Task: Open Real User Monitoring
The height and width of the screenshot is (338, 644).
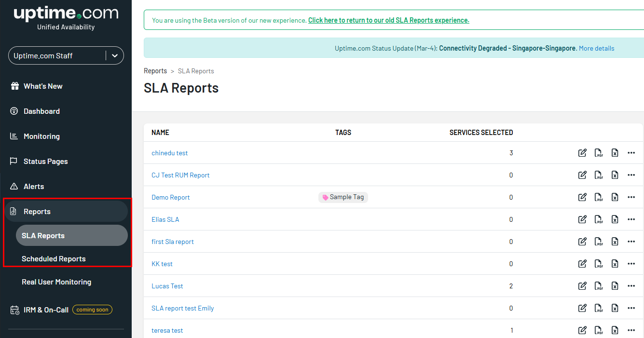Action: click(56, 282)
